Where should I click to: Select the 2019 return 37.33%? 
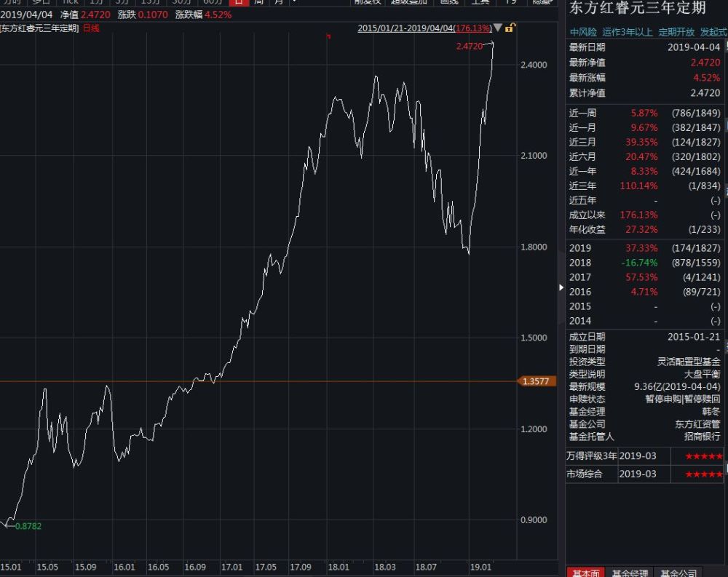tap(641, 248)
